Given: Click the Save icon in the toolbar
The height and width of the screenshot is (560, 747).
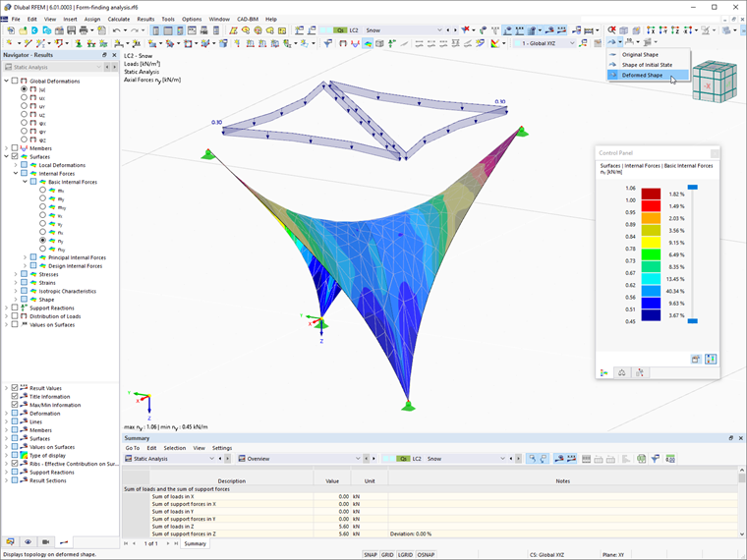Looking at the screenshot, I should point(71,30).
